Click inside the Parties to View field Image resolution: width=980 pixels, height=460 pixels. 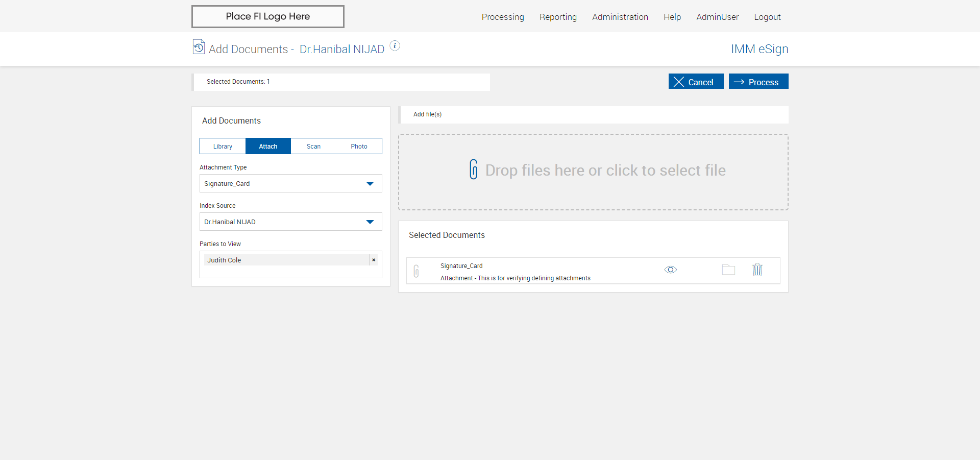tap(290, 272)
